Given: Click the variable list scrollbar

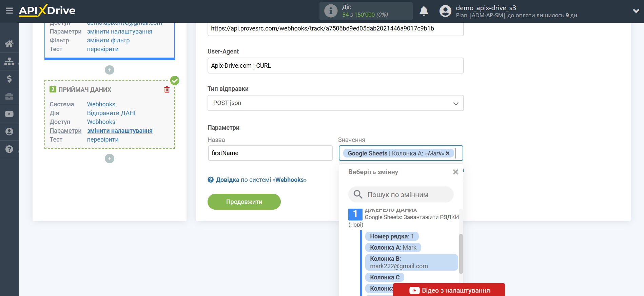Looking at the screenshot, I should coord(461,254).
